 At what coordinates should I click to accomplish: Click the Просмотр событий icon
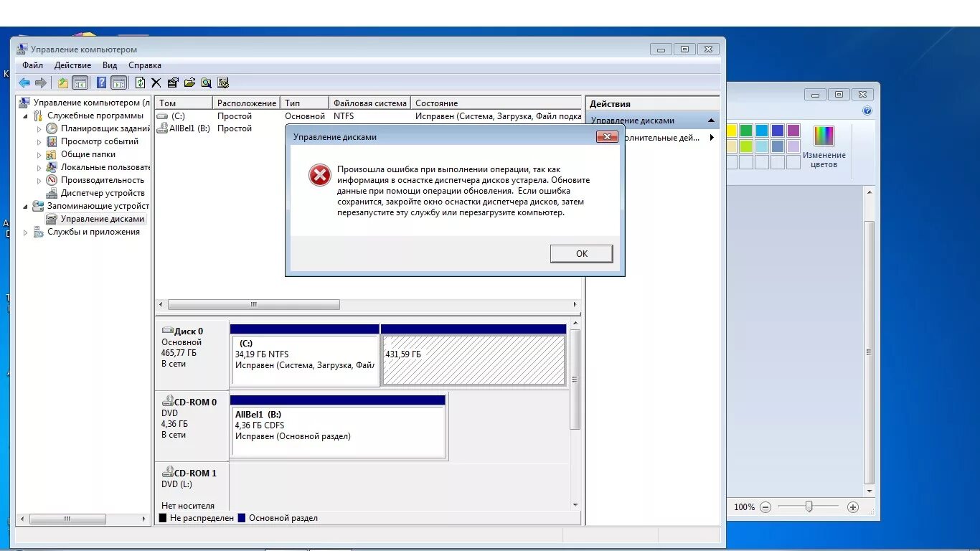pyautogui.click(x=52, y=141)
